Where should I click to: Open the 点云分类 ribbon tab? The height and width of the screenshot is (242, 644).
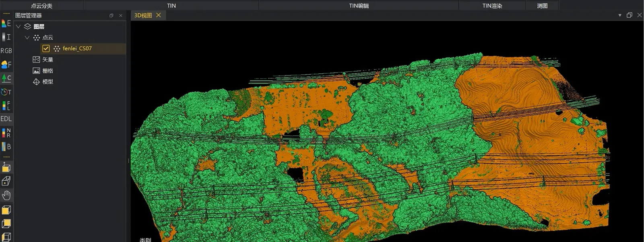click(x=42, y=6)
